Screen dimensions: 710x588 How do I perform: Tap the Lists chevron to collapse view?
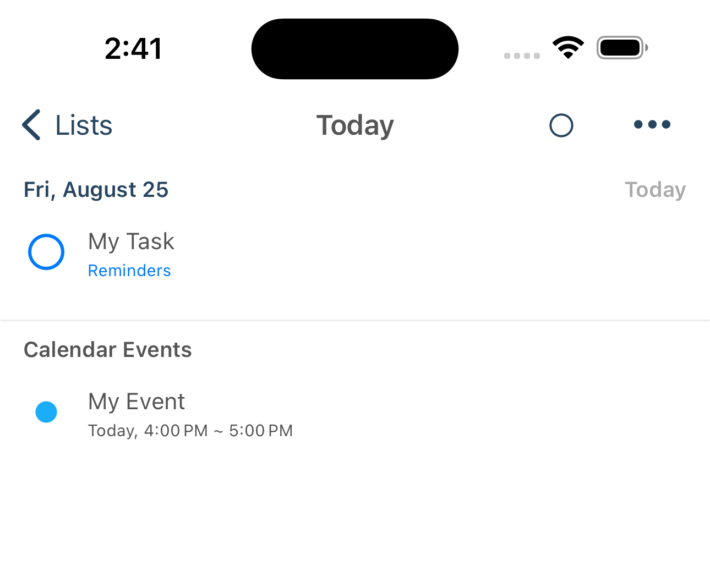(31, 125)
